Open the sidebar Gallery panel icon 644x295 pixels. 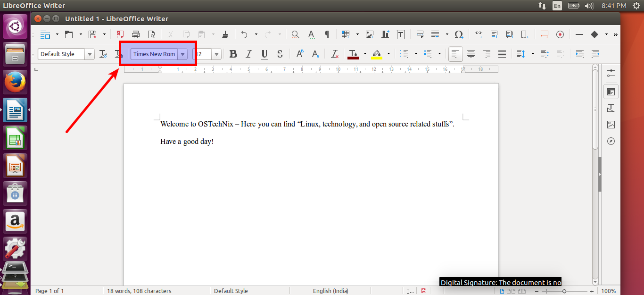pyautogui.click(x=611, y=125)
